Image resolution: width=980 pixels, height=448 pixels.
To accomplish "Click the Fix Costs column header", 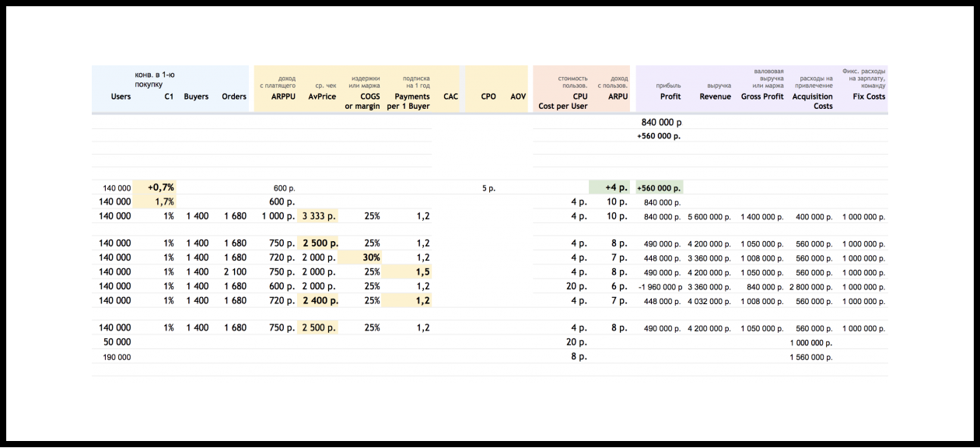I will tap(864, 97).
